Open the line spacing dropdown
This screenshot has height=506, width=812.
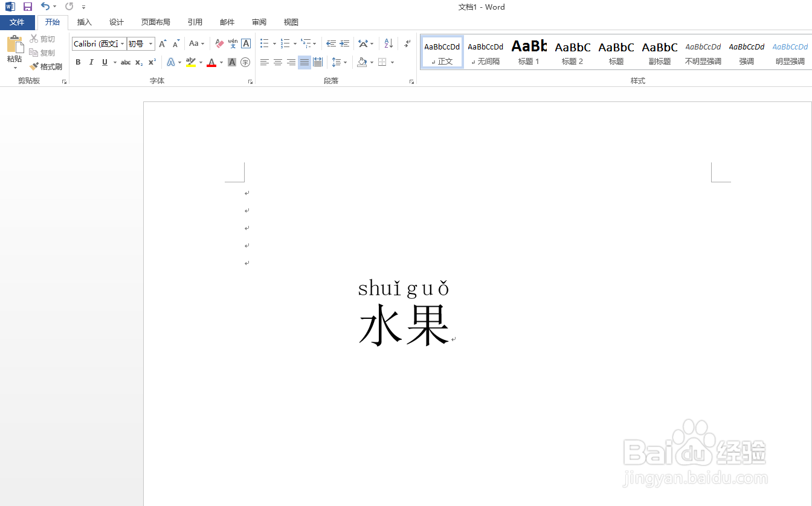[339, 62]
